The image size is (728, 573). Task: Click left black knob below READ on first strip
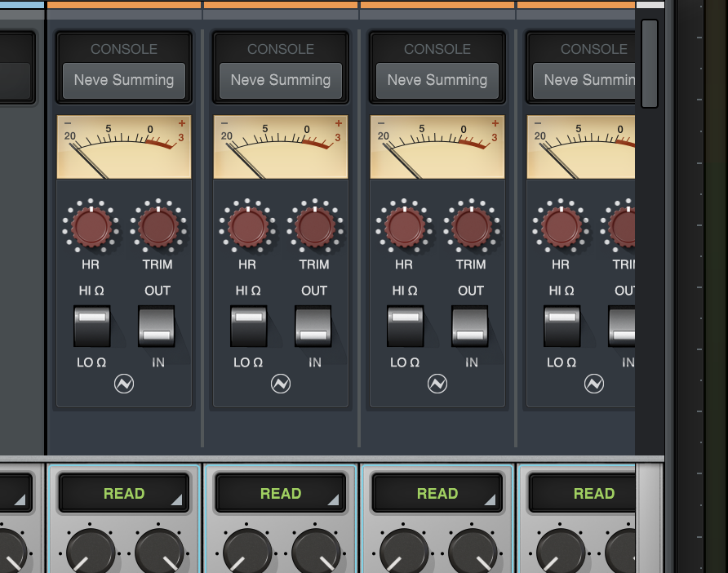(91, 552)
